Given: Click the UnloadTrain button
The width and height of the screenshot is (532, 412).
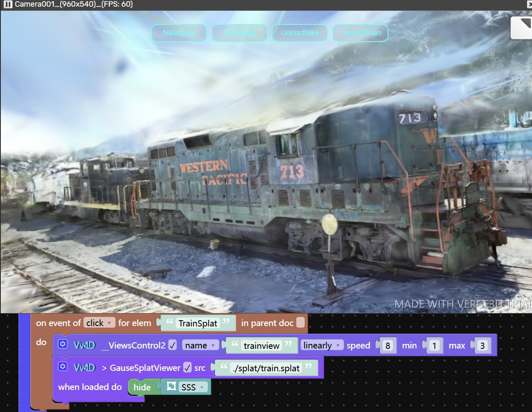Looking at the screenshot, I should [361, 33].
